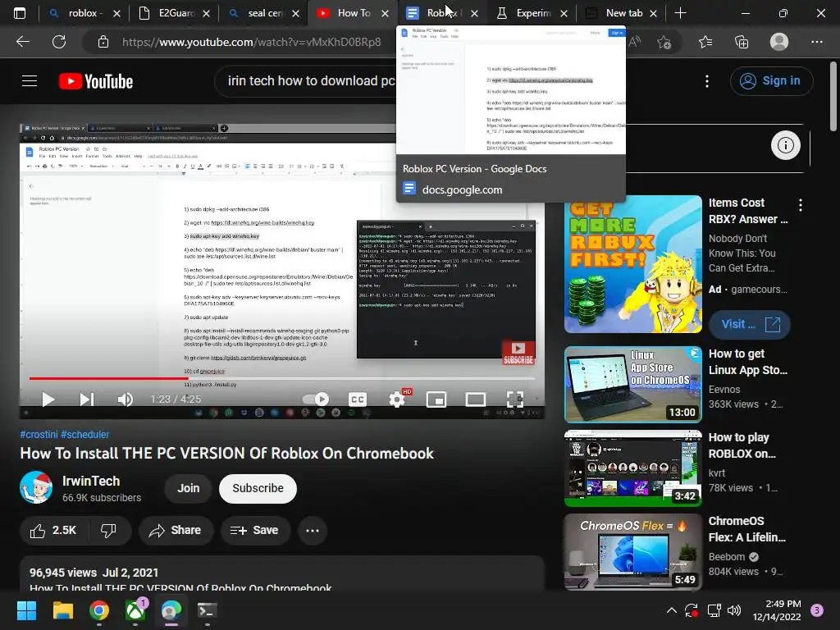The image size is (840, 630).
Task: Join the IrwinTech channel membership
Action: click(189, 488)
